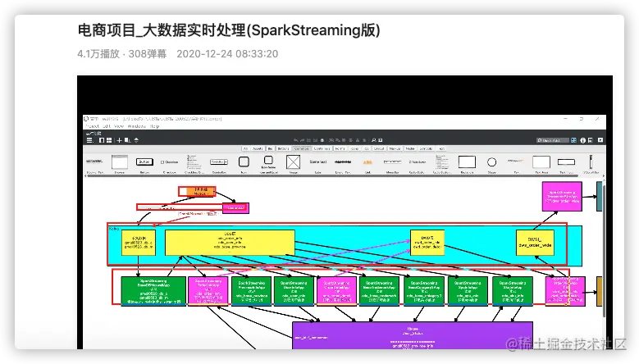Switch to single wireframe view icon

pyautogui.click(x=102, y=140)
